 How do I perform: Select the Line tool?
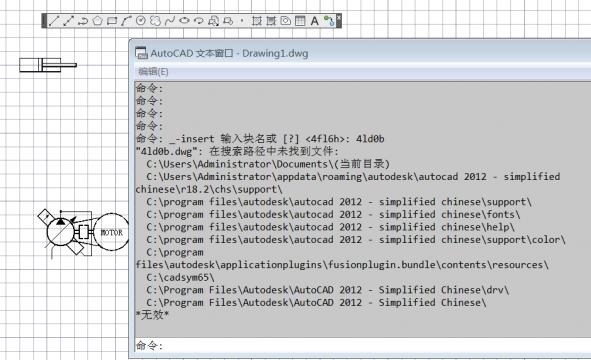(54, 21)
